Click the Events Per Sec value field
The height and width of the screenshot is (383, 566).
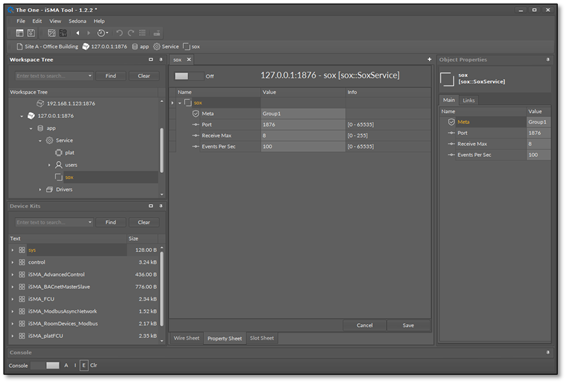click(x=303, y=147)
